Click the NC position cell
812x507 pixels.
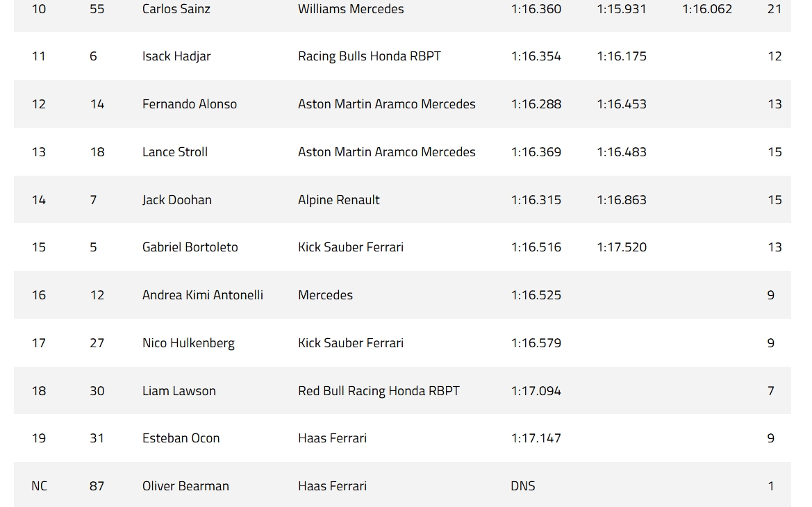[40, 486]
